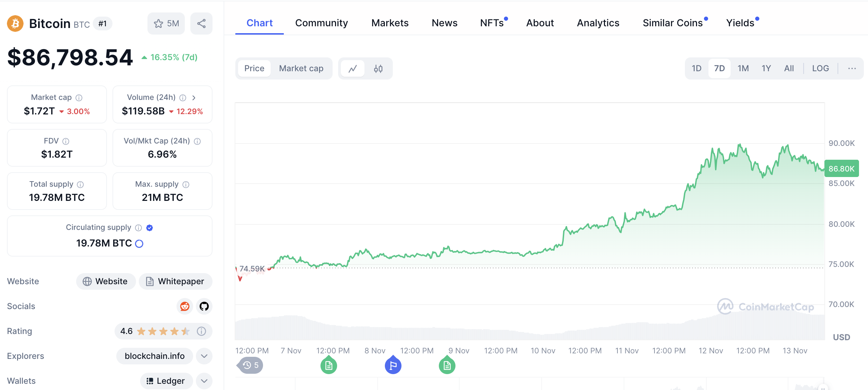Screen dimensions: 868x390
Task: Set chart range to 1D
Action: click(696, 68)
